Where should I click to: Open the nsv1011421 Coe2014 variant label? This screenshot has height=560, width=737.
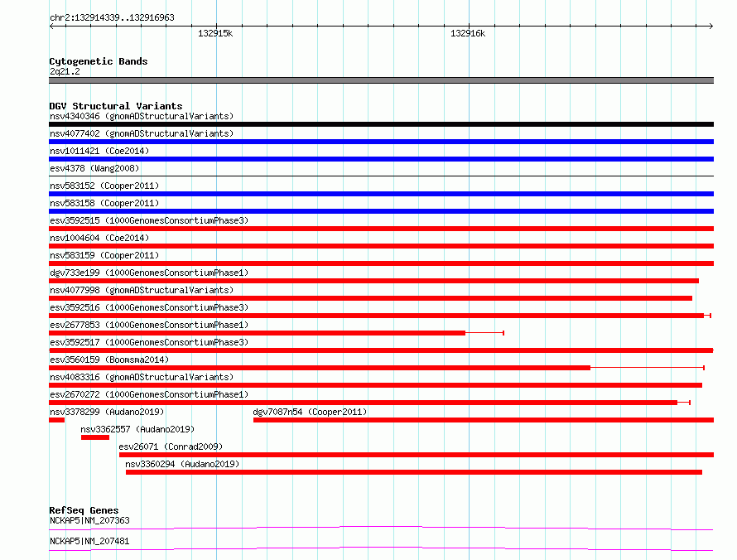[x=99, y=151]
